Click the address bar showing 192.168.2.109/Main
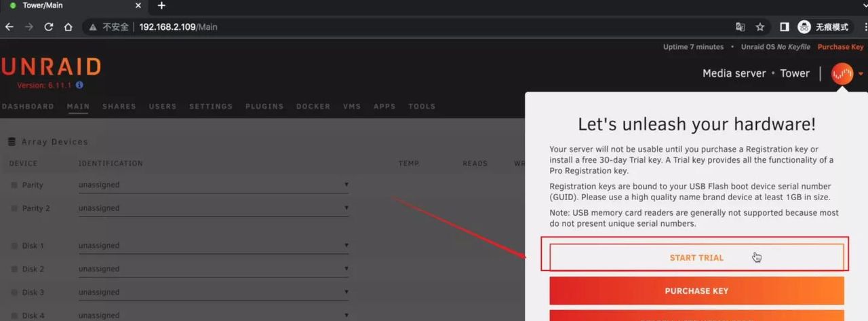868x321 pixels. [x=407, y=27]
